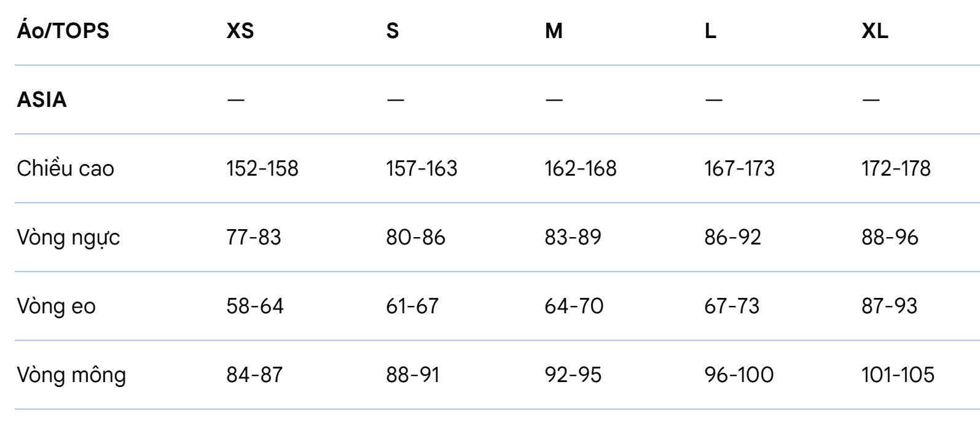Click the 152-158 height cell
The width and height of the screenshot is (980, 422).
point(262,168)
